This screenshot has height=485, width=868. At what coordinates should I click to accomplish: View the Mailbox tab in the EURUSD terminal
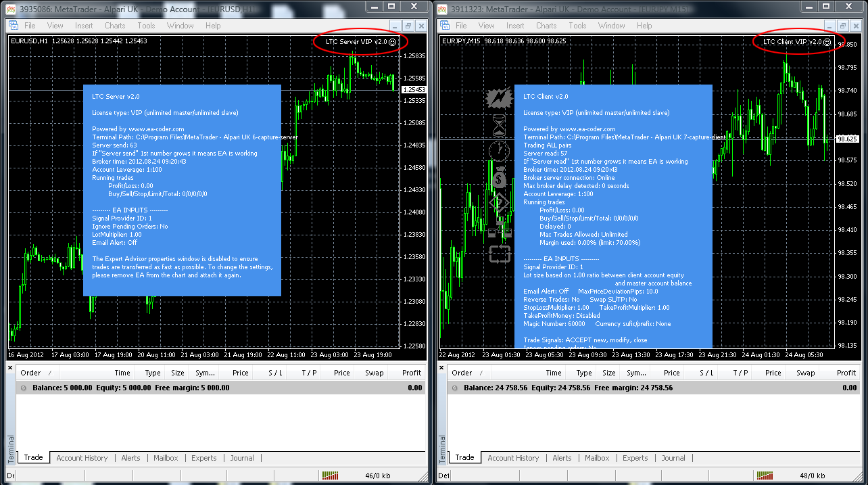point(166,458)
